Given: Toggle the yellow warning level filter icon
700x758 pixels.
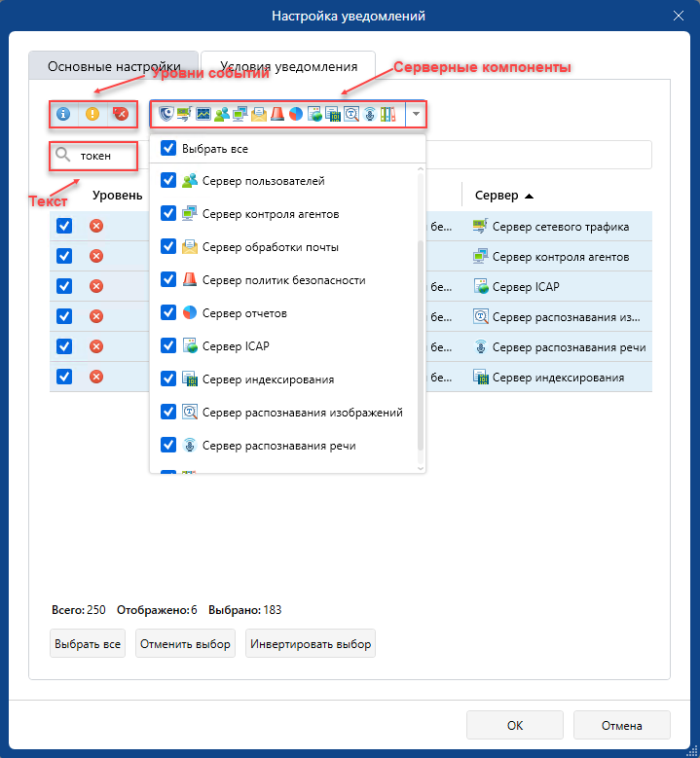Looking at the screenshot, I should tap(92, 114).
